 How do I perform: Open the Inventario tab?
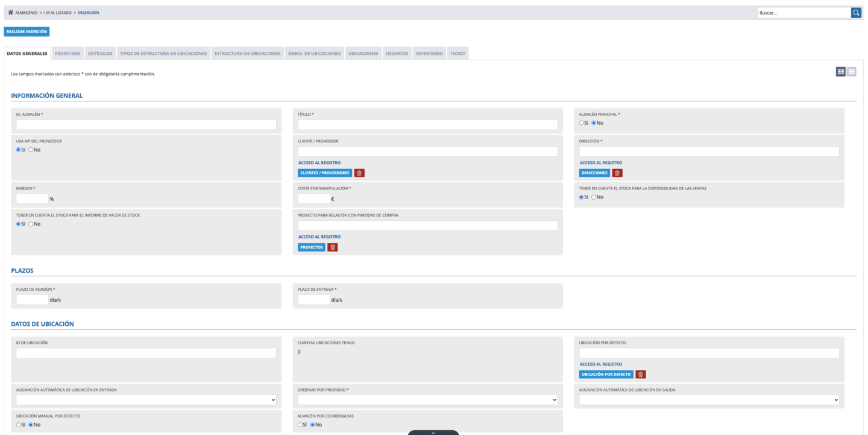(429, 54)
